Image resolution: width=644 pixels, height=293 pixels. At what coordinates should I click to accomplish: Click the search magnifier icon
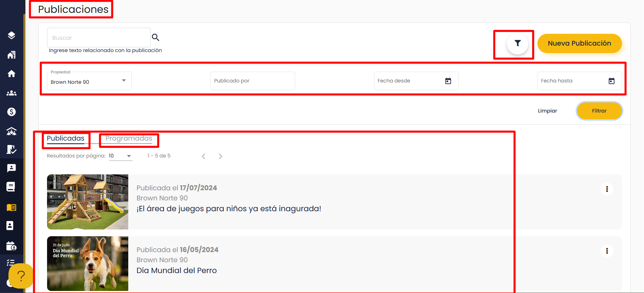coord(155,37)
